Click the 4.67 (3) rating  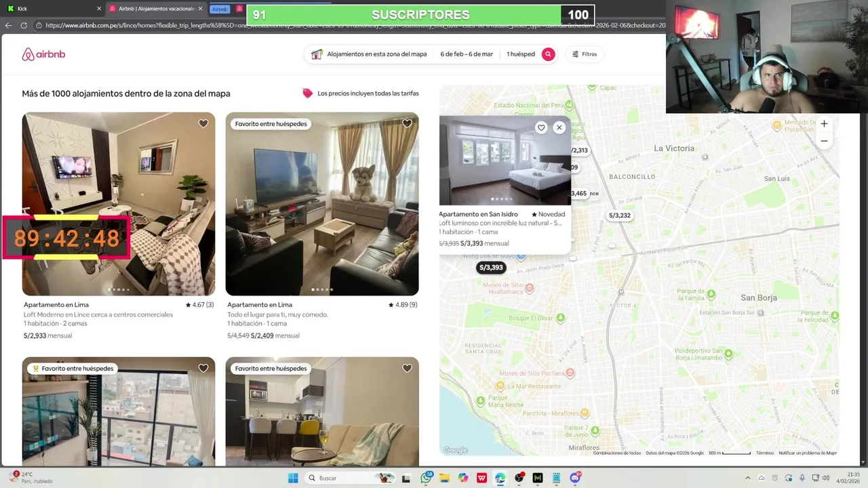click(x=199, y=305)
